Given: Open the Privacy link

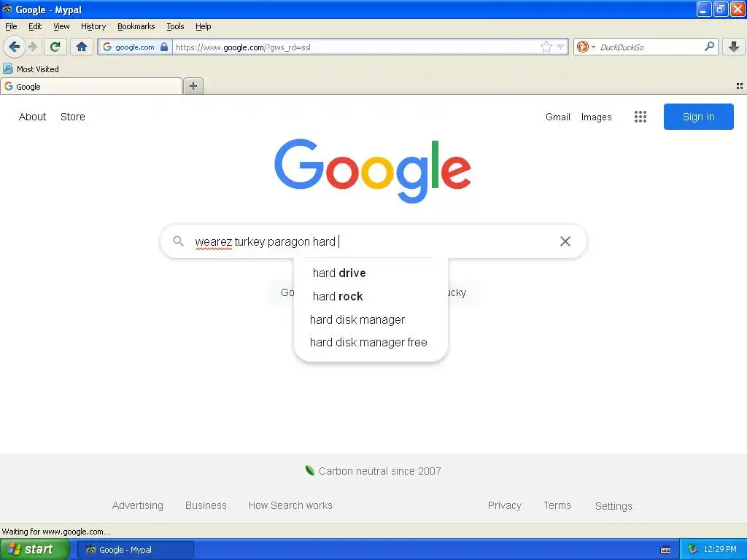Looking at the screenshot, I should pos(505,506).
